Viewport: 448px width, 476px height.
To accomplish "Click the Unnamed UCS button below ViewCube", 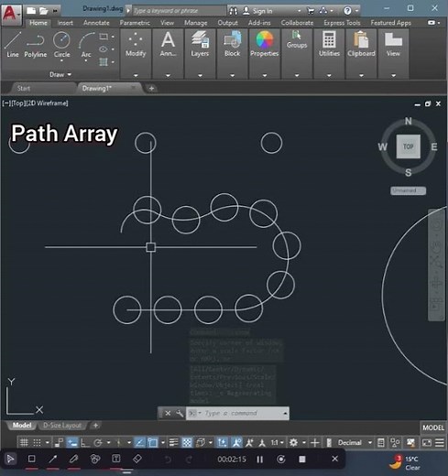I will [408, 190].
